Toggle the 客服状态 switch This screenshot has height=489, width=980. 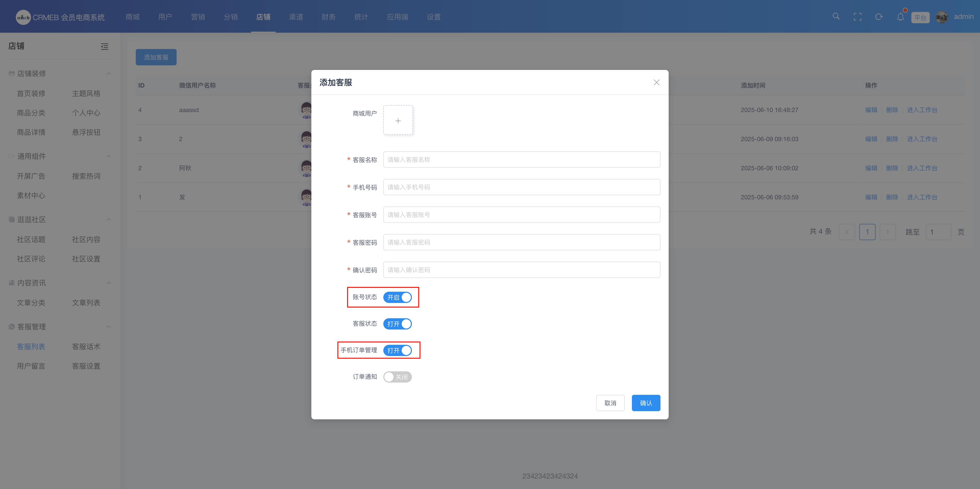click(x=398, y=324)
